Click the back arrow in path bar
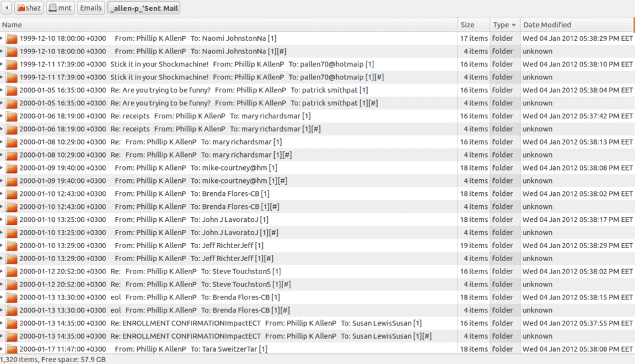The height and width of the screenshot is (364, 635). 7,8
